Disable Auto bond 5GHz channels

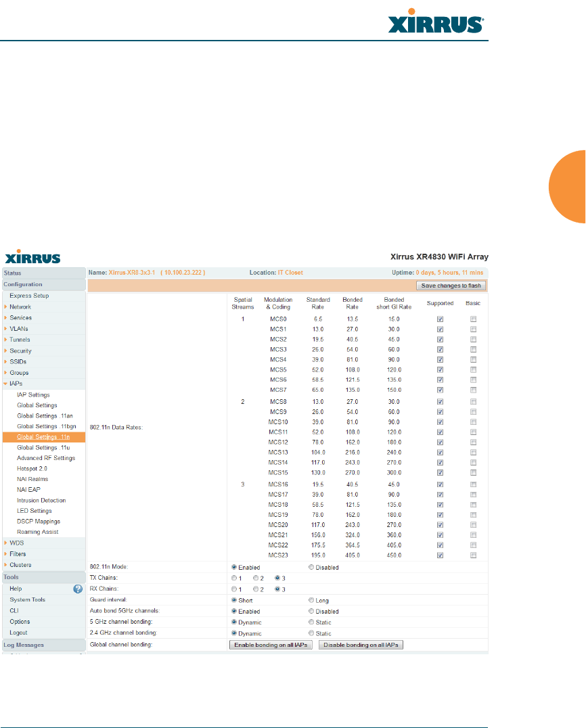coord(311,611)
